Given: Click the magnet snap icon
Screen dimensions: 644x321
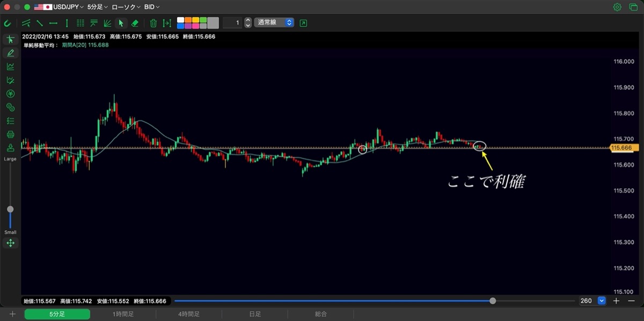Looking at the screenshot, I should pos(8,23).
